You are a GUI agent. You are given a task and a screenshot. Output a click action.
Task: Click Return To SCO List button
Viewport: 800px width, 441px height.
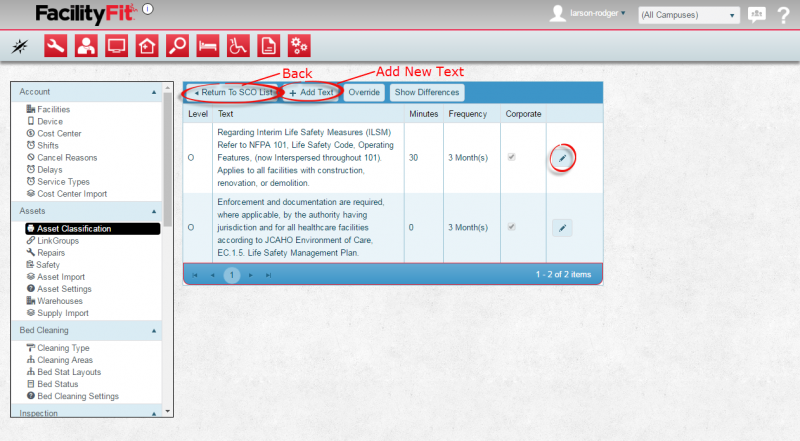coord(233,92)
